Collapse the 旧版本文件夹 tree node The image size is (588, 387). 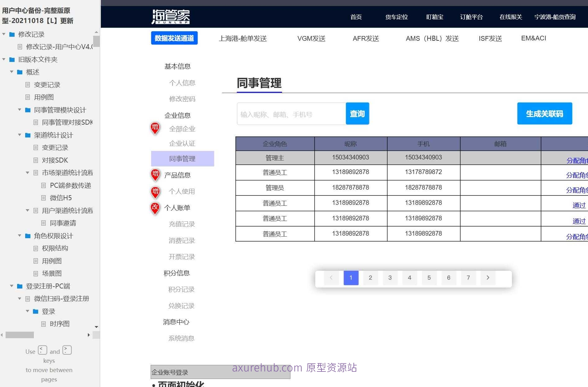(4, 59)
